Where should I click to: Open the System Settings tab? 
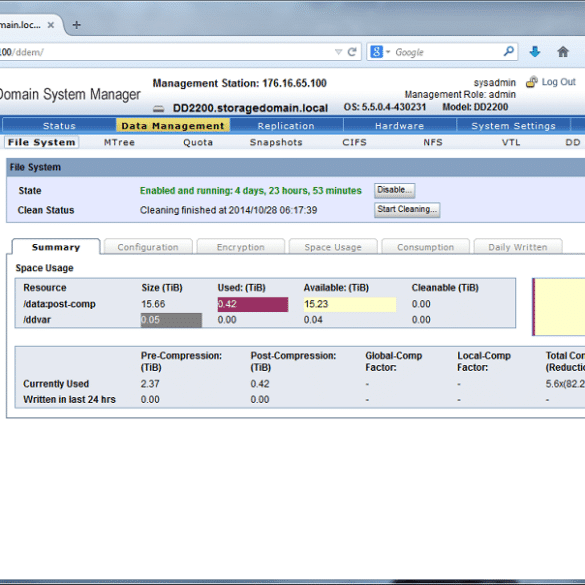tap(513, 126)
